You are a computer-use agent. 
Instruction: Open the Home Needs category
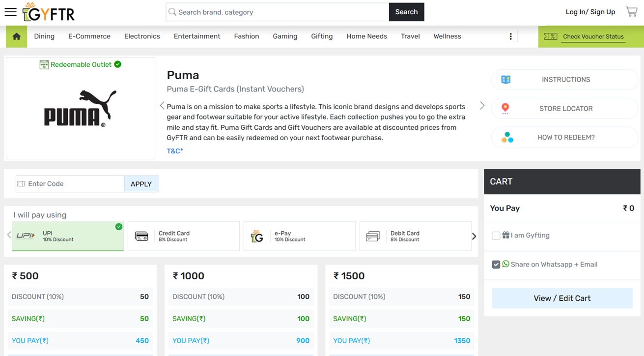[x=367, y=36]
